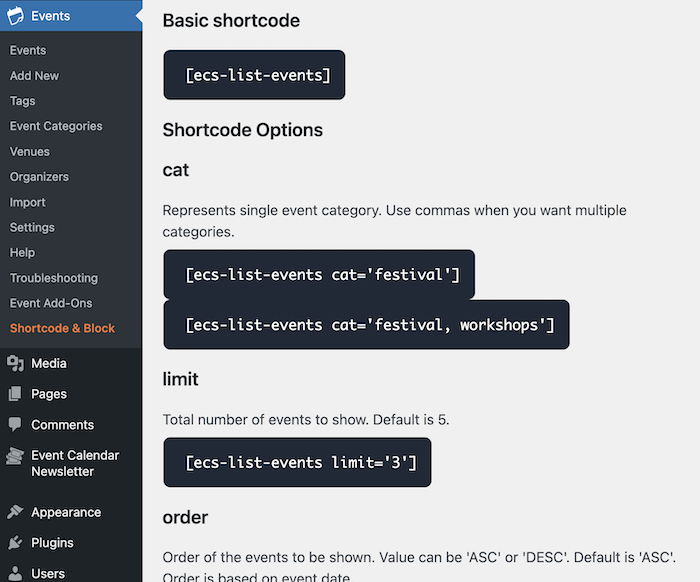Open the Events top-level menu
The height and width of the screenshot is (582, 700).
pyautogui.click(x=71, y=16)
